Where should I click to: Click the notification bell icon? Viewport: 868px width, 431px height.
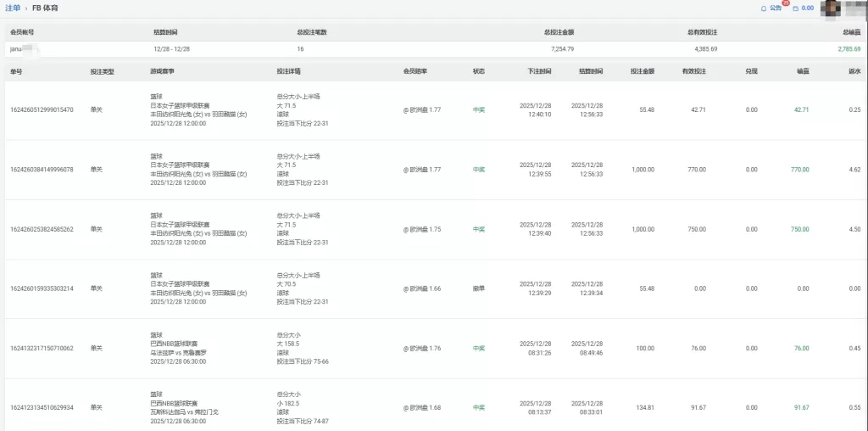point(764,8)
